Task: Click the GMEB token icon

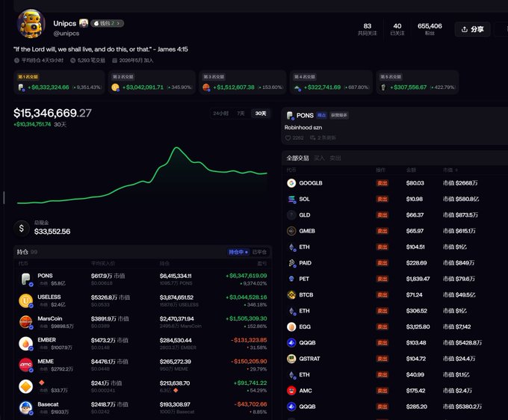Action: (x=291, y=231)
